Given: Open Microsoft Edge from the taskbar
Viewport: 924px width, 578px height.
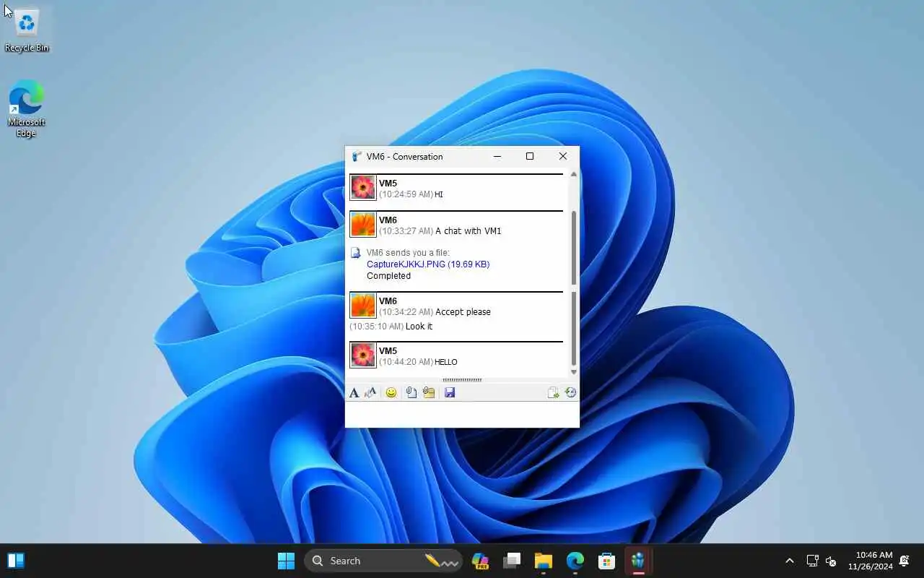Looking at the screenshot, I should (x=575, y=561).
